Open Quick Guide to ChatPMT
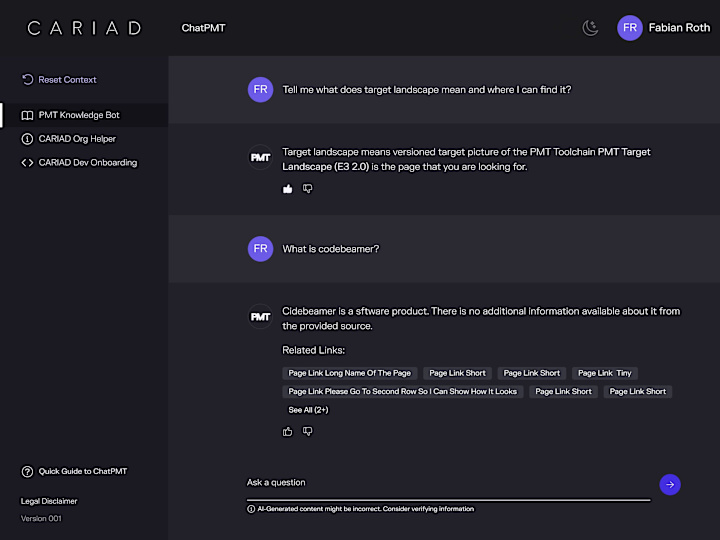 coord(83,471)
